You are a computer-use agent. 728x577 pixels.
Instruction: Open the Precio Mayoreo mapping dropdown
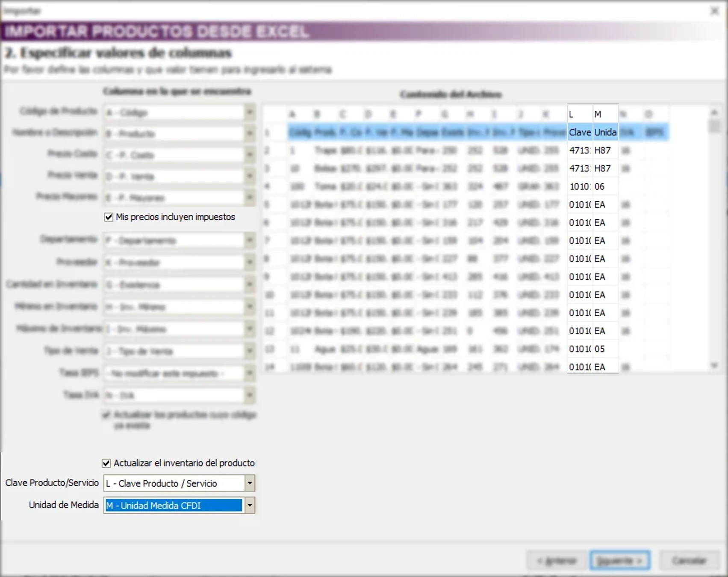[x=250, y=197]
